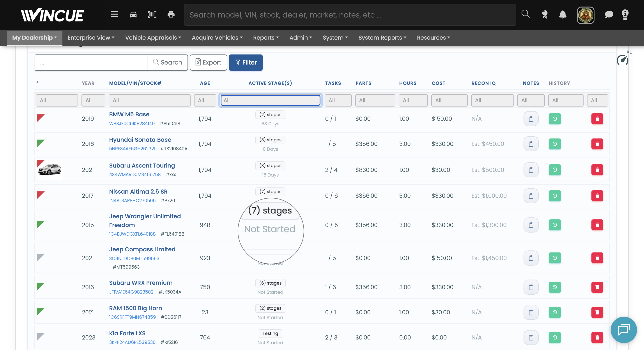
Task: Toggle the gray flag on Jeep Compass row
Action: [40, 257]
